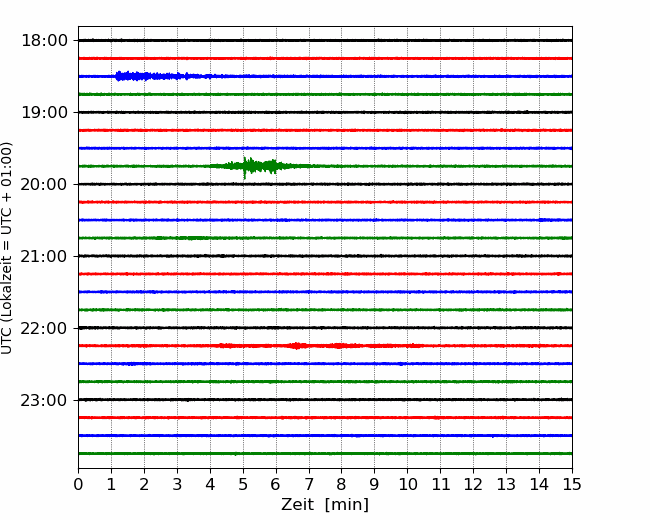650x520 pixels.
Task: Click x-axis tick label 10
Action: point(407,484)
